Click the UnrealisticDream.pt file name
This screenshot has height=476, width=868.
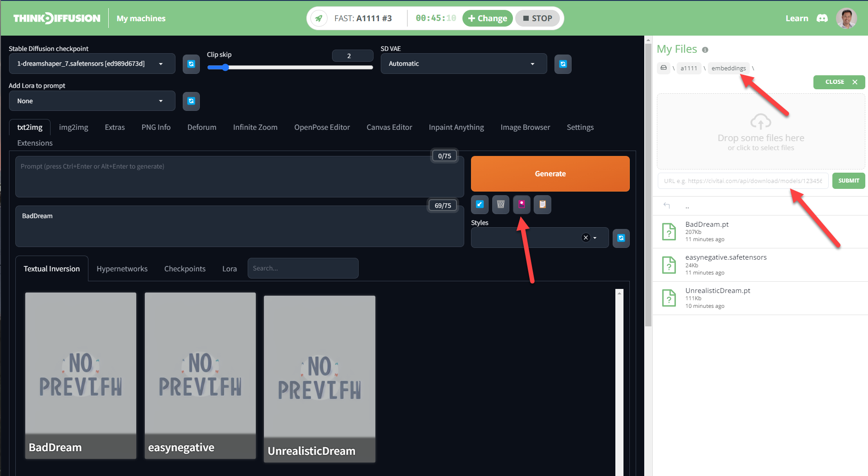pos(718,291)
